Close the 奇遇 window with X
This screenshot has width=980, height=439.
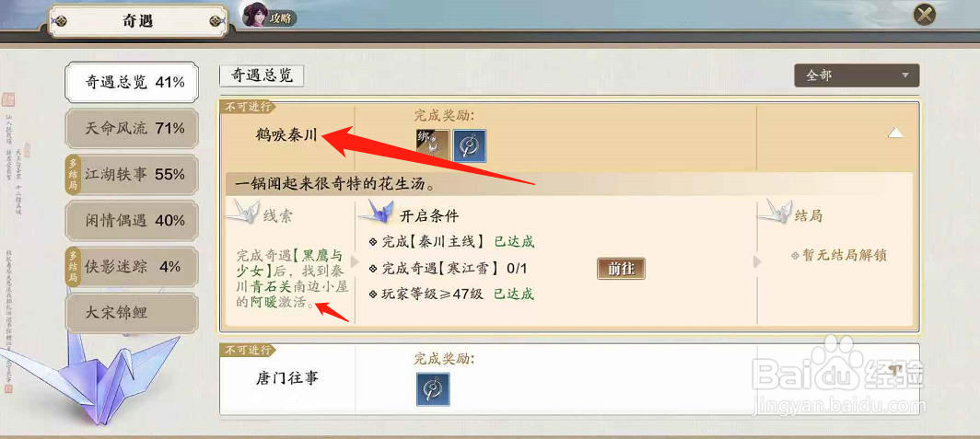pos(925,14)
